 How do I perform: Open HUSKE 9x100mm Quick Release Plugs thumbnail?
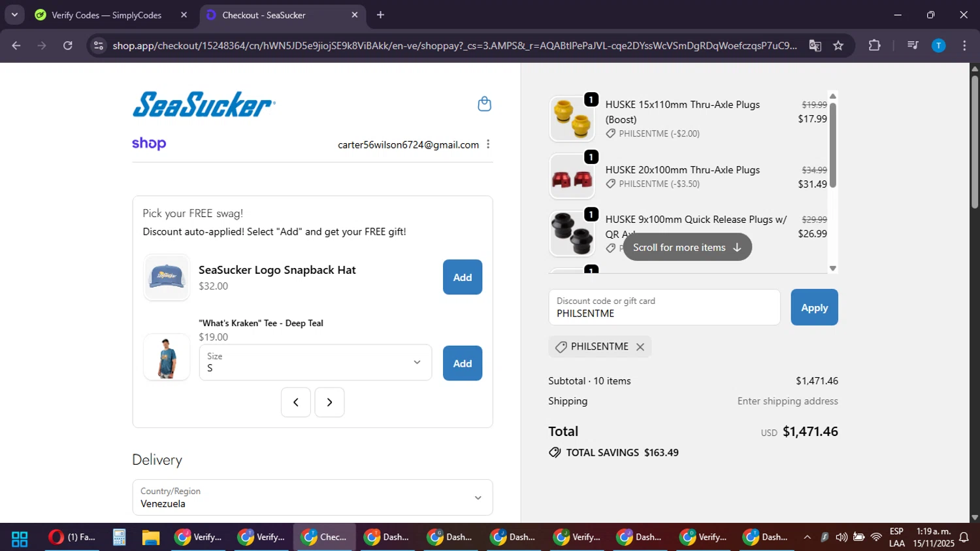click(572, 233)
